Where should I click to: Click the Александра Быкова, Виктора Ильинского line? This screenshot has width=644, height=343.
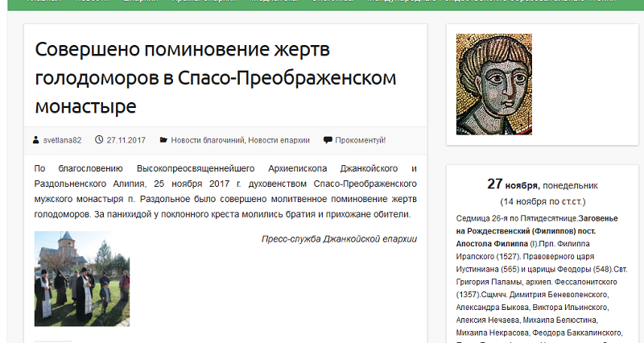[x=532, y=308]
